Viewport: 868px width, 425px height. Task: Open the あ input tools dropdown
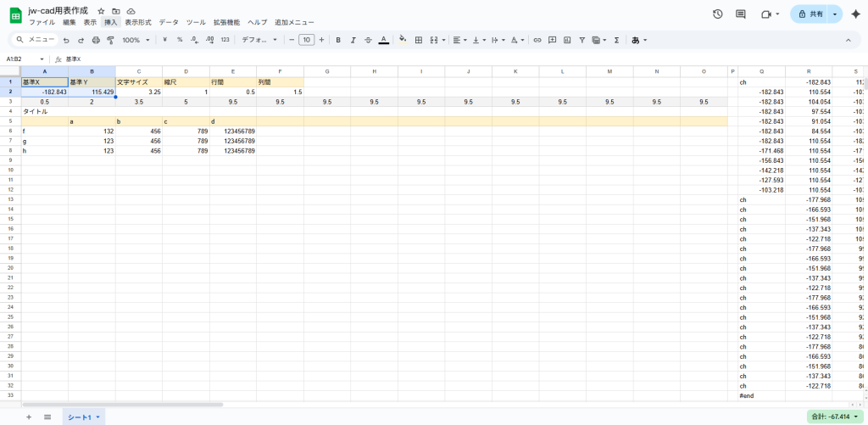pos(639,40)
